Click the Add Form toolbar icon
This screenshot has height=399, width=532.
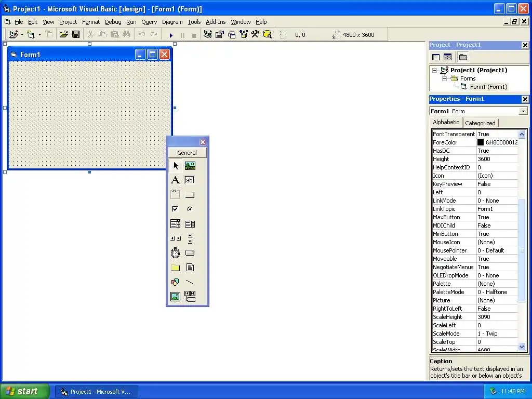click(31, 34)
